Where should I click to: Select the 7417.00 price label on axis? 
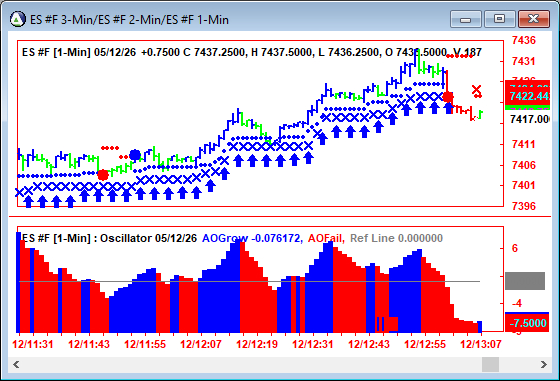tap(530, 119)
